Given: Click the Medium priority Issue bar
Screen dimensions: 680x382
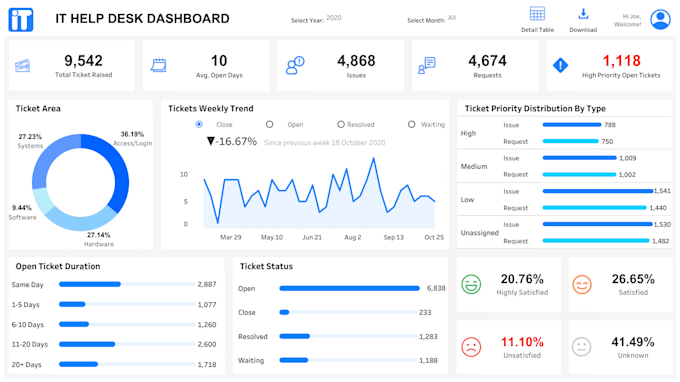Looking at the screenshot, I should (x=579, y=158).
